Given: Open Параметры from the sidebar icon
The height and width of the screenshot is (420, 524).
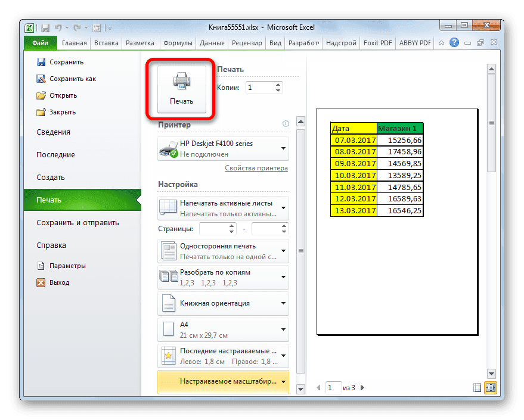Looking at the screenshot, I should [41, 266].
